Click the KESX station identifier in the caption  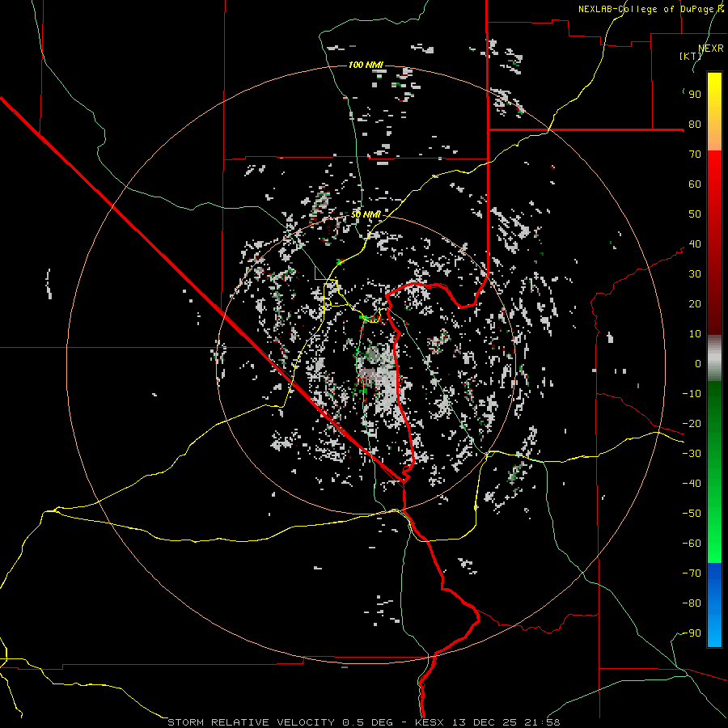pyautogui.click(x=429, y=722)
